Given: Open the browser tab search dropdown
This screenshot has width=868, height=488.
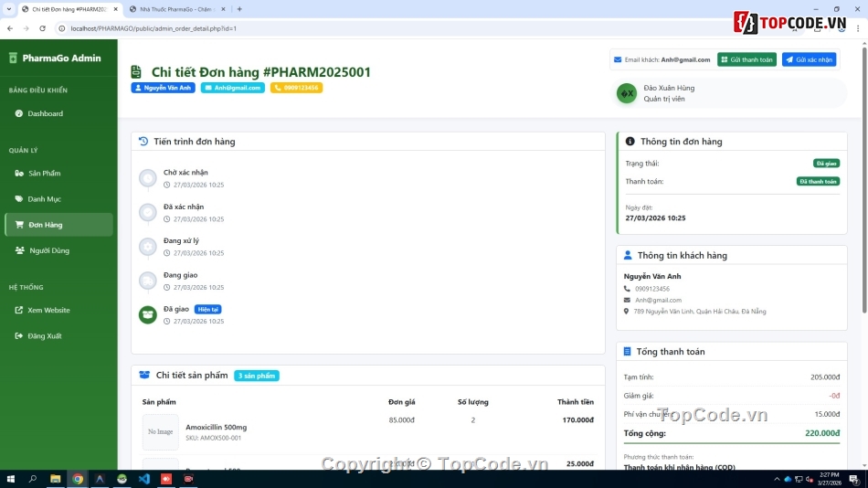Looking at the screenshot, I should click(9, 9).
